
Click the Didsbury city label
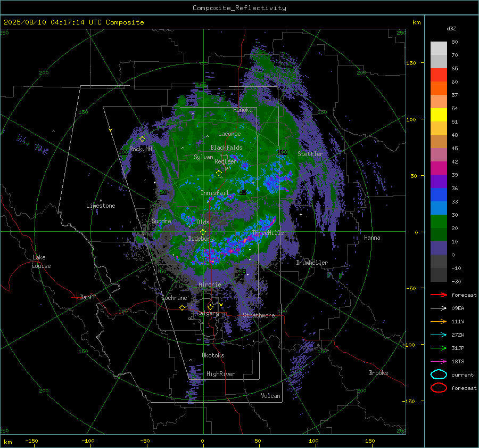[x=201, y=239]
